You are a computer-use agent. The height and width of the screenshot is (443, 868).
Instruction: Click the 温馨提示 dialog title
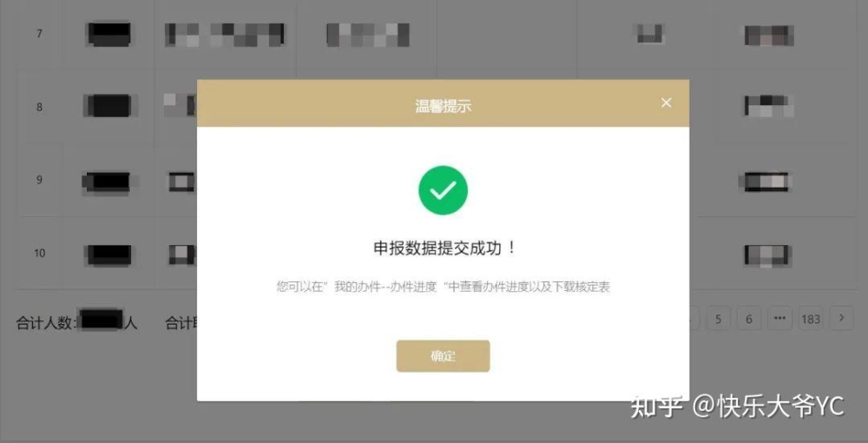(x=443, y=106)
